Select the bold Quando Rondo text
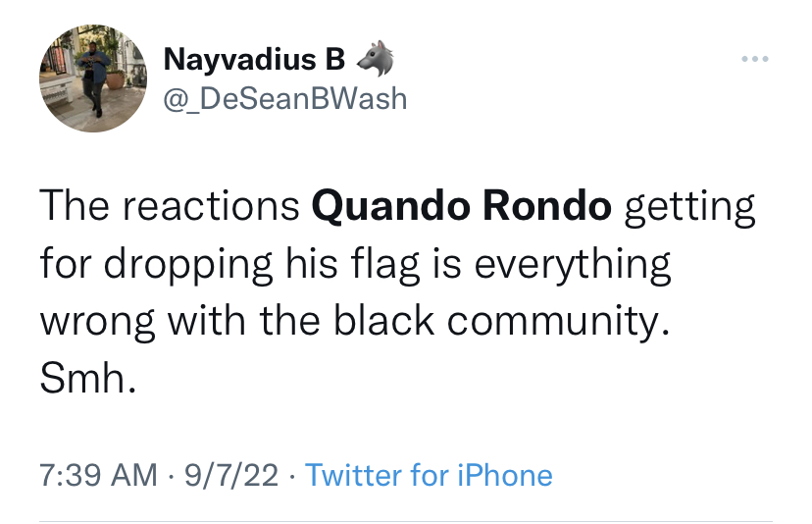The height and width of the screenshot is (524, 812). click(x=461, y=208)
